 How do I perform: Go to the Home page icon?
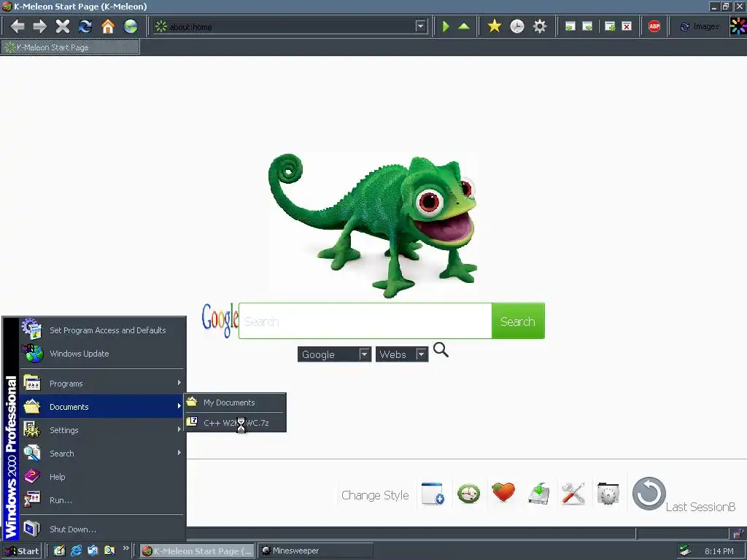pyautogui.click(x=108, y=26)
